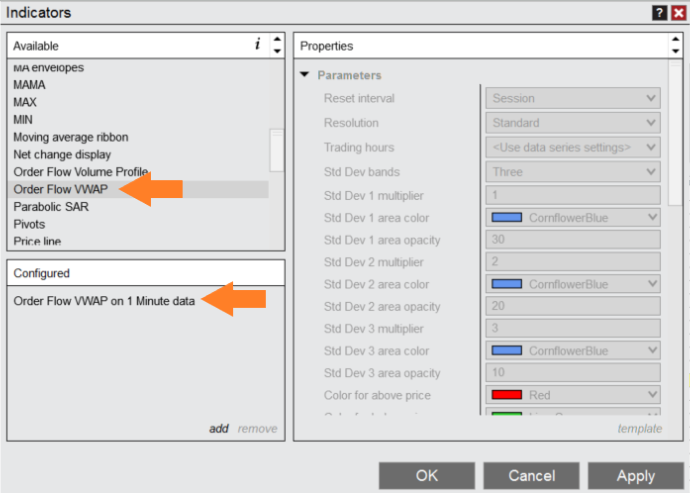Open the Trading hours dropdown
Viewport: 690px width, 493px height.
click(573, 147)
